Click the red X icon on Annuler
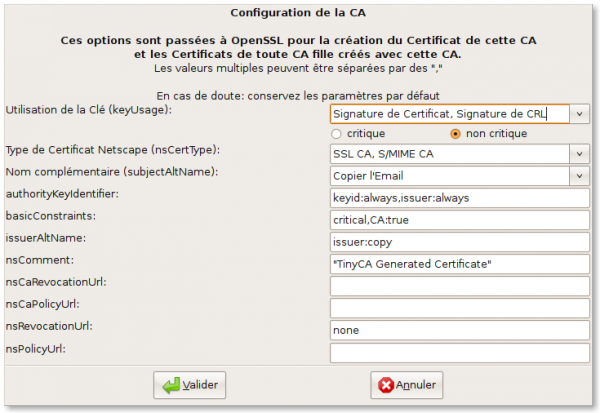 click(x=385, y=384)
